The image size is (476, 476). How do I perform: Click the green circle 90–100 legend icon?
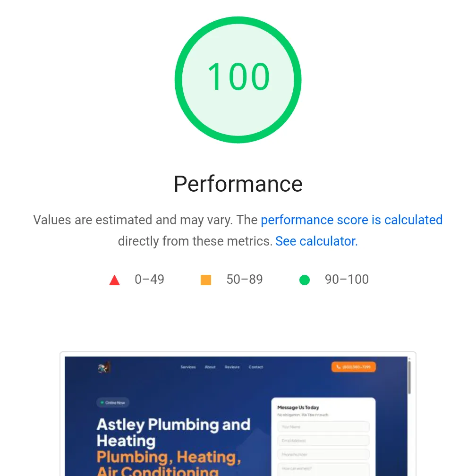pos(305,280)
